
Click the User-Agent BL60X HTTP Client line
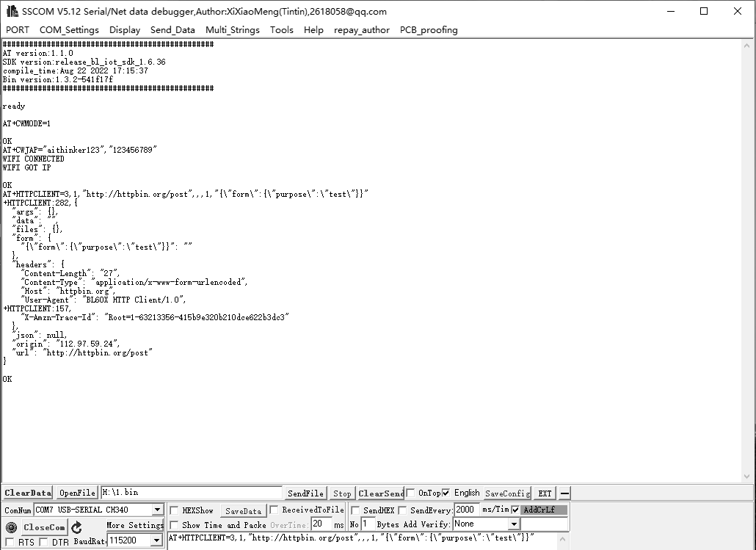(x=103, y=300)
